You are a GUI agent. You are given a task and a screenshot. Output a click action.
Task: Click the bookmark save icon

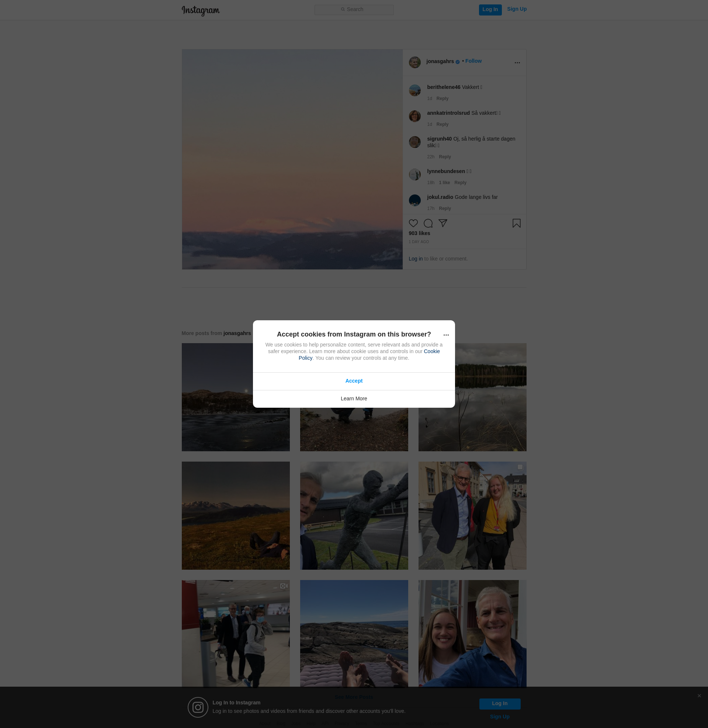[516, 223]
